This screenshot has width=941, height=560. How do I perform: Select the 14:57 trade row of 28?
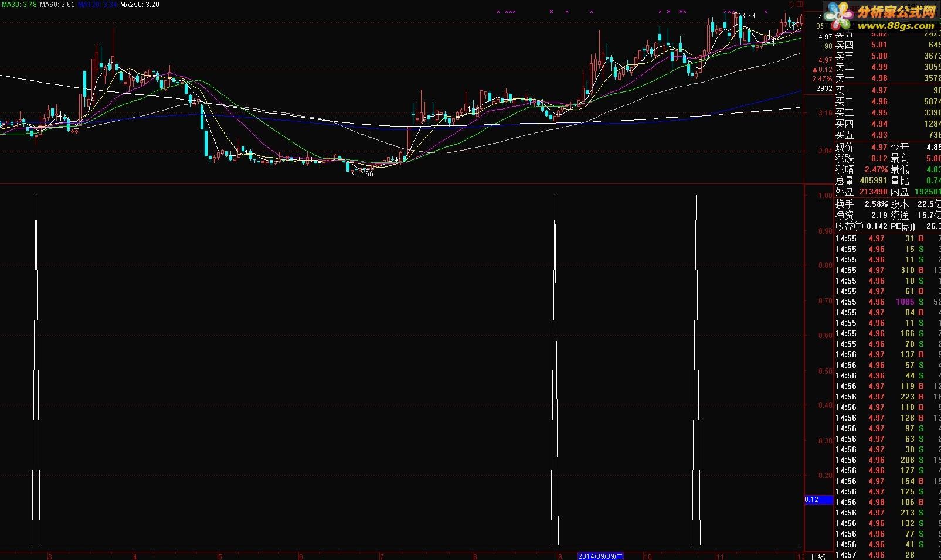tap(888, 555)
